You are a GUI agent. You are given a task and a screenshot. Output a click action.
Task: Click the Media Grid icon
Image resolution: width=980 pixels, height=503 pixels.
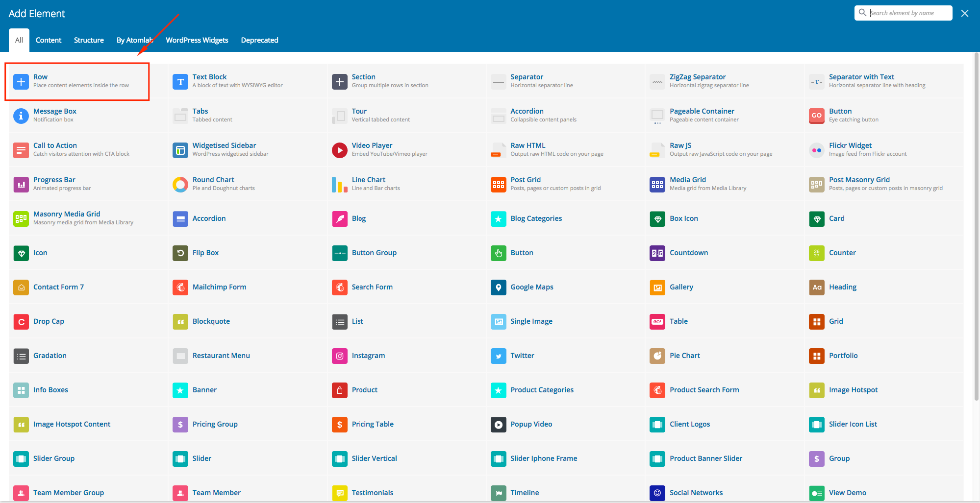657,184
